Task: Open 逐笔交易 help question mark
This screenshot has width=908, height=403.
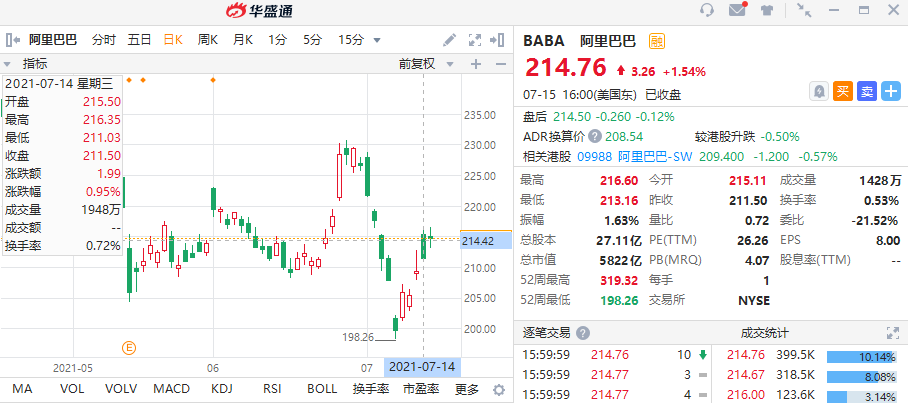Action: pyautogui.click(x=583, y=333)
